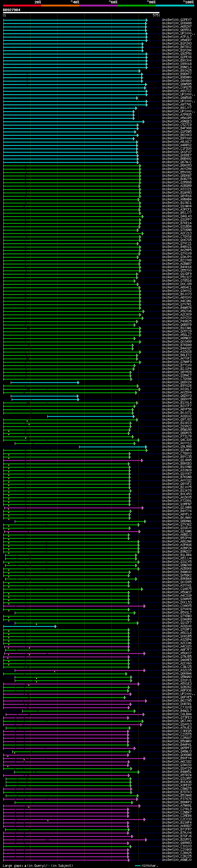Open hit UniRef100_Q2PEX6
The height and width of the screenshot is (868, 197).
(x=176, y=57)
